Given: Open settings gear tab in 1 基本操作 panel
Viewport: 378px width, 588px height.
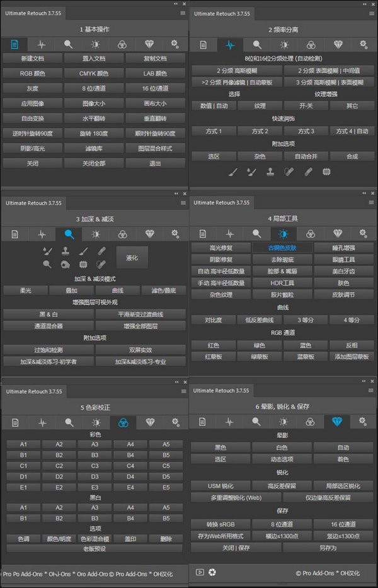Looking at the screenshot, I should 175,44.
